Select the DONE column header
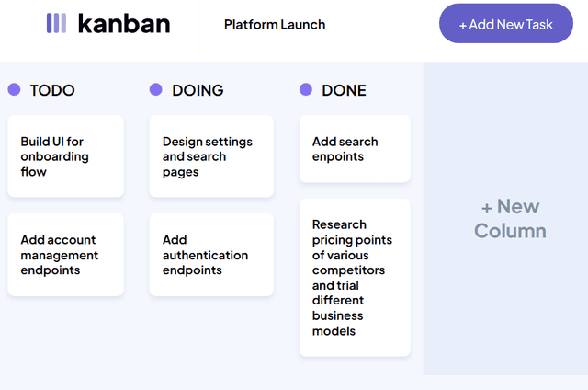Screen dimensions: 588x390 tap(344, 90)
